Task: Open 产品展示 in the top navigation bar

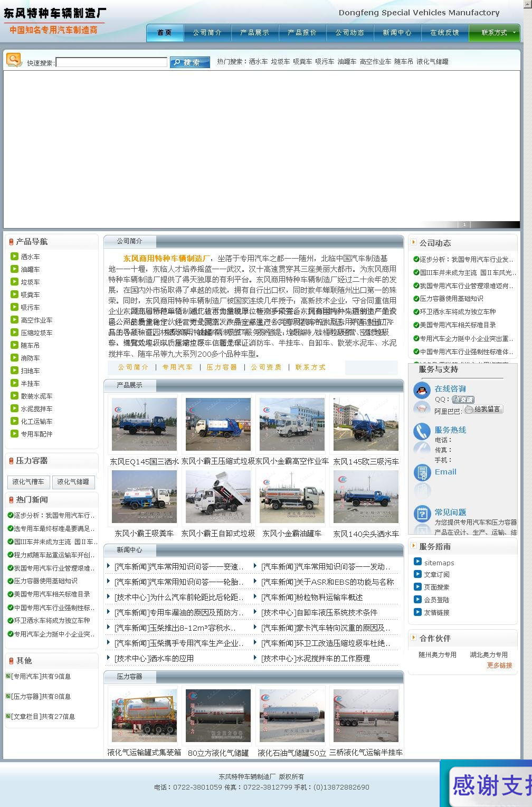Action: 254,33
